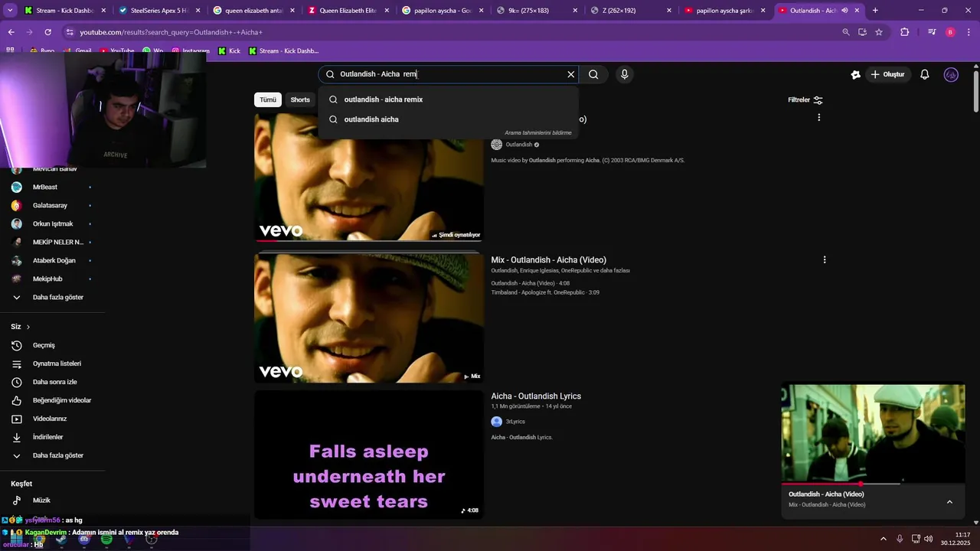This screenshot has height=551, width=980.
Task: Open MrBeast subscription in sidebar
Action: (x=52, y=187)
